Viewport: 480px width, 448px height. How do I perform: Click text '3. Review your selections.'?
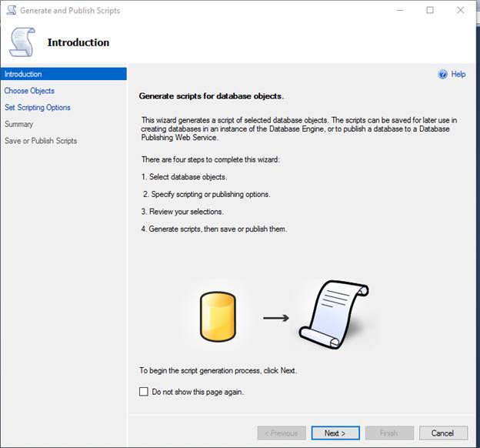click(182, 212)
